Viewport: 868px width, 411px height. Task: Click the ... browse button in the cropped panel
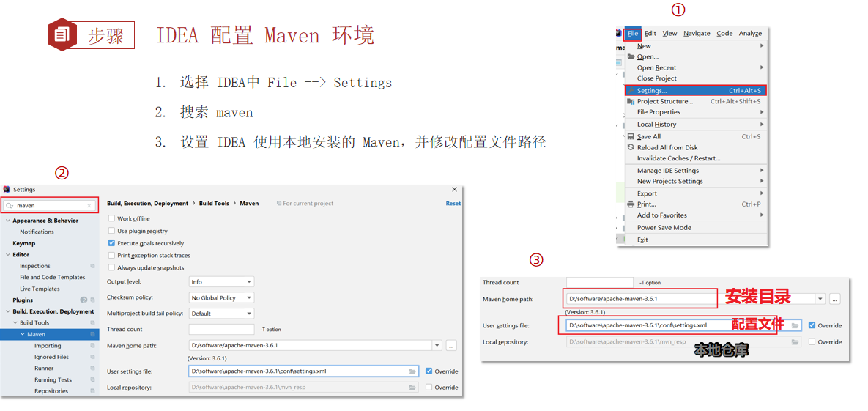(835, 299)
